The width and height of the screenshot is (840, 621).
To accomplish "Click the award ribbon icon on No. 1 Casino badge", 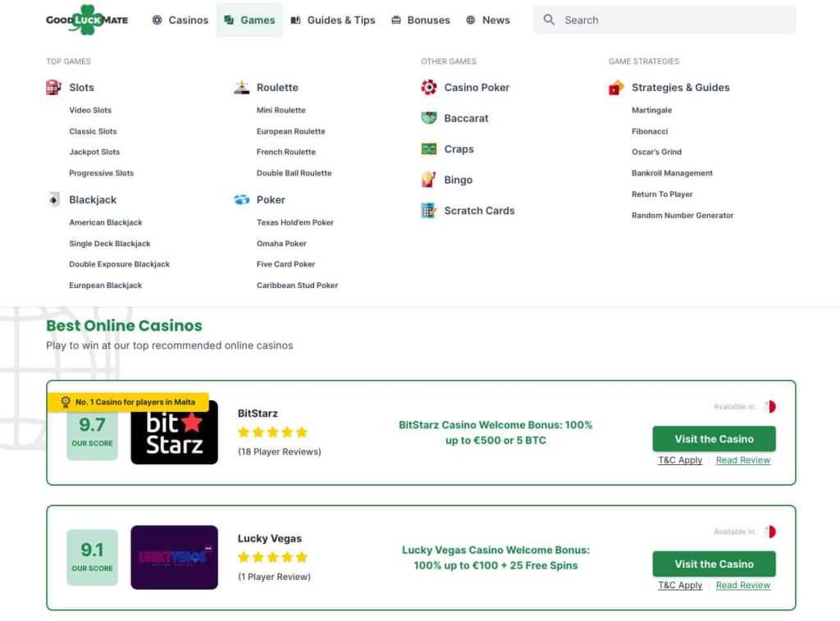I will (66, 402).
